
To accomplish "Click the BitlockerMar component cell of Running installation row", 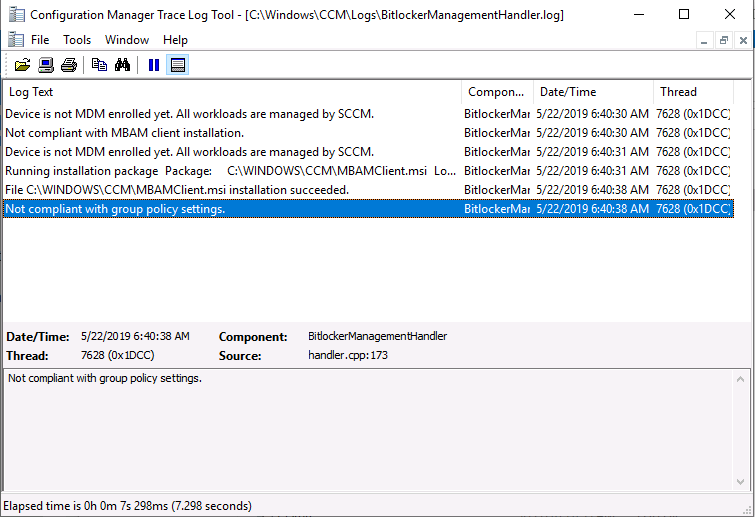I will pos(496,171).
